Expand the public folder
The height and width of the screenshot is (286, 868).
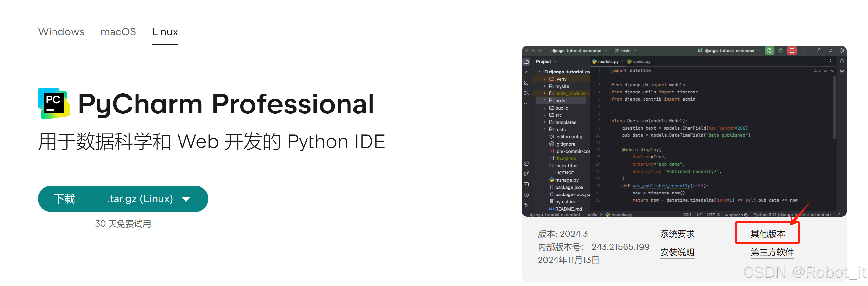(x=544, y=108)
